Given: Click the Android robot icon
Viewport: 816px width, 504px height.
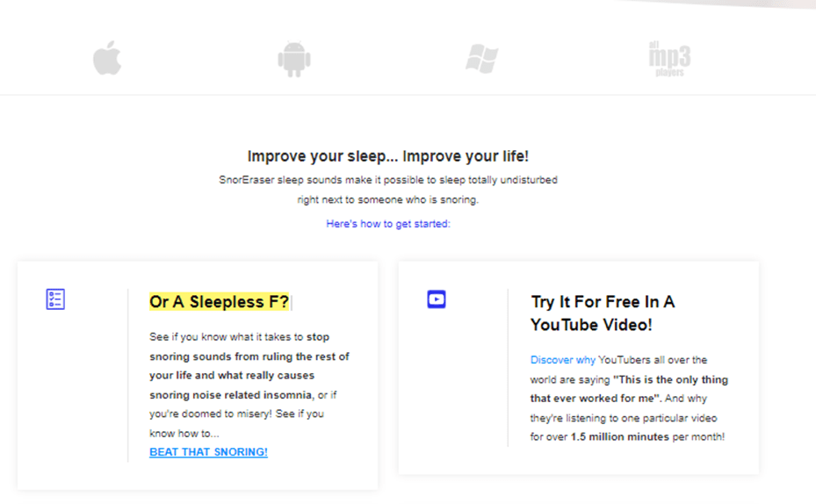Looking at the screenshot, I should click(294, 60).
